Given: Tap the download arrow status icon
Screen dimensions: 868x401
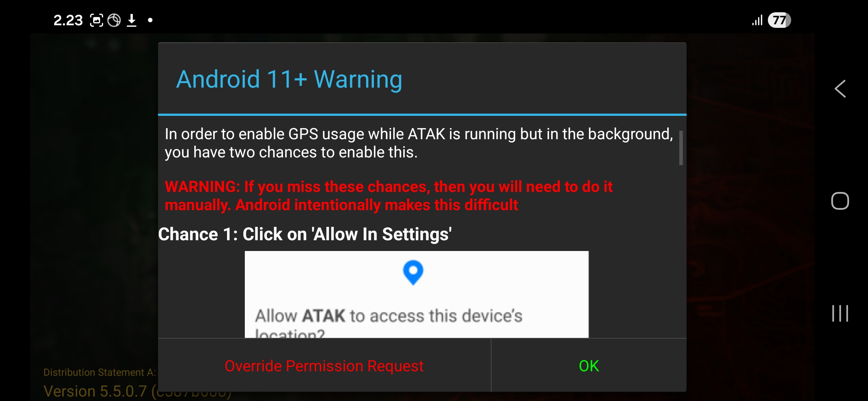Looking at the screenshot, I should tap(131, 20).
